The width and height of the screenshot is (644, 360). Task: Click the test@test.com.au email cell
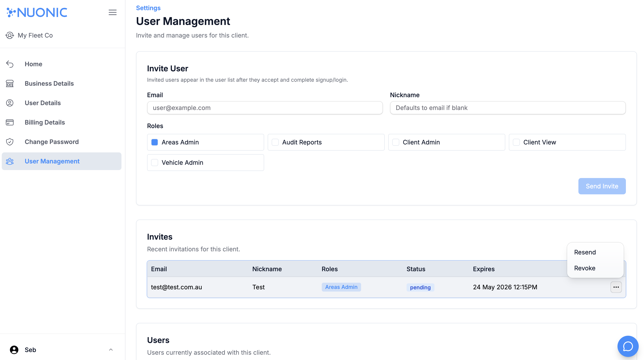pyautogui.click(x=176, y=287)
